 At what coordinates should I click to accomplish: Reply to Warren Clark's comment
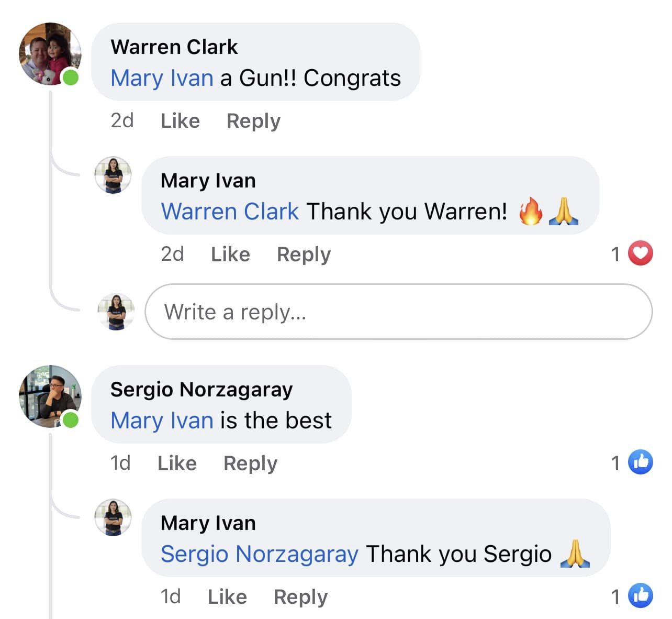click(253, 121)
